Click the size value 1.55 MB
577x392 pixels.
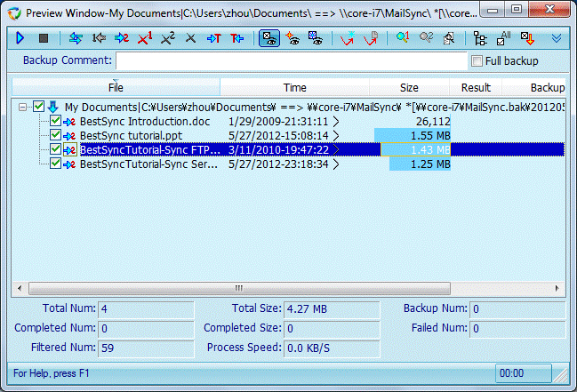point(430,136)
